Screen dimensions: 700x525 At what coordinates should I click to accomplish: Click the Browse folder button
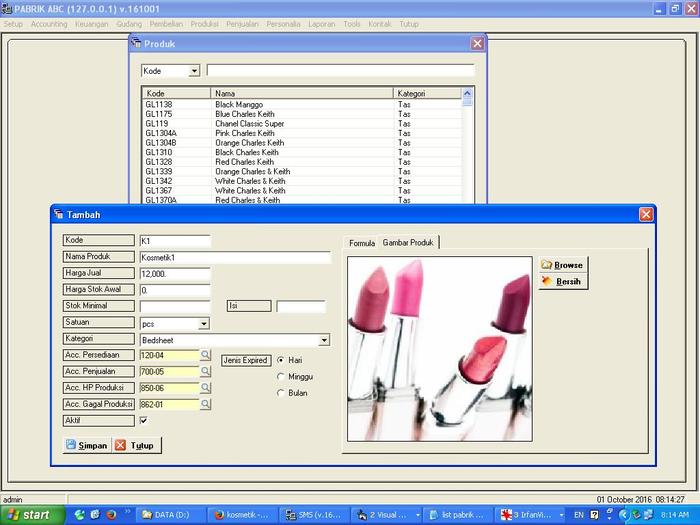pos(562,265)
